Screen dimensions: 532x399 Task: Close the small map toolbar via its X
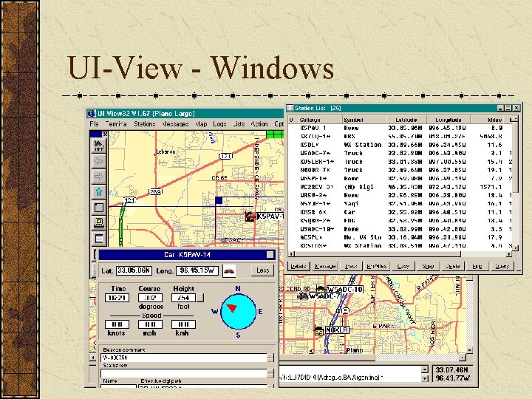(x=105, y=134)
